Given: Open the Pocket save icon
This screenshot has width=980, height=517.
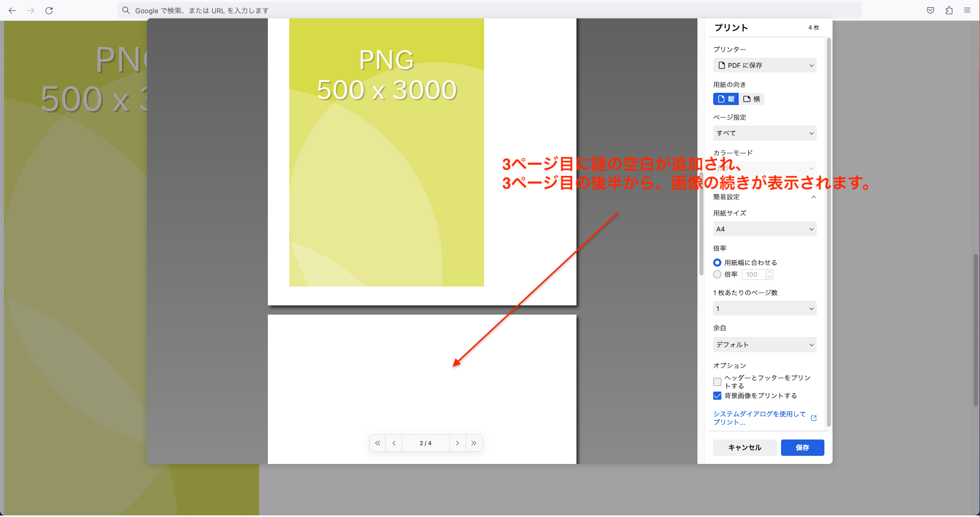Looking at the screenshot, I should click(x=931, y=10).
